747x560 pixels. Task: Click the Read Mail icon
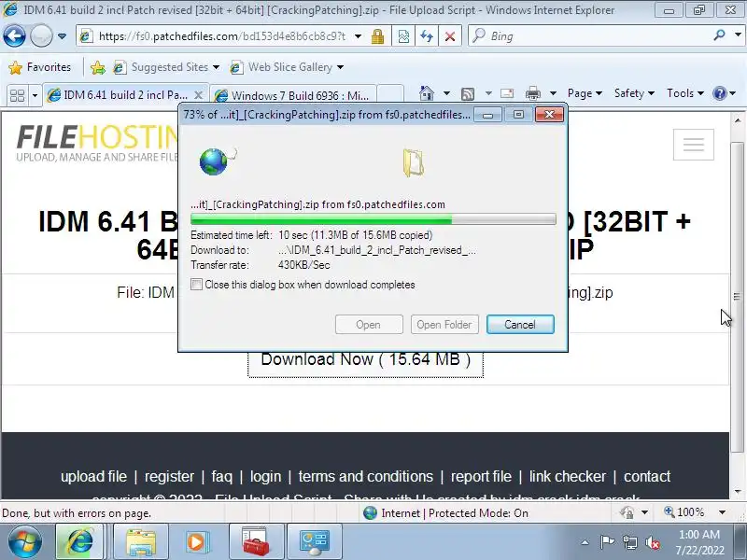[506, 93]
